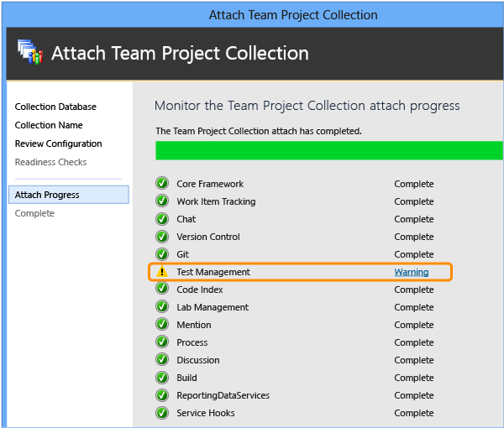This screenshot has height=428, width=504.
Task: Click the Lab Management checkmark icon
Action: point(162,306)
